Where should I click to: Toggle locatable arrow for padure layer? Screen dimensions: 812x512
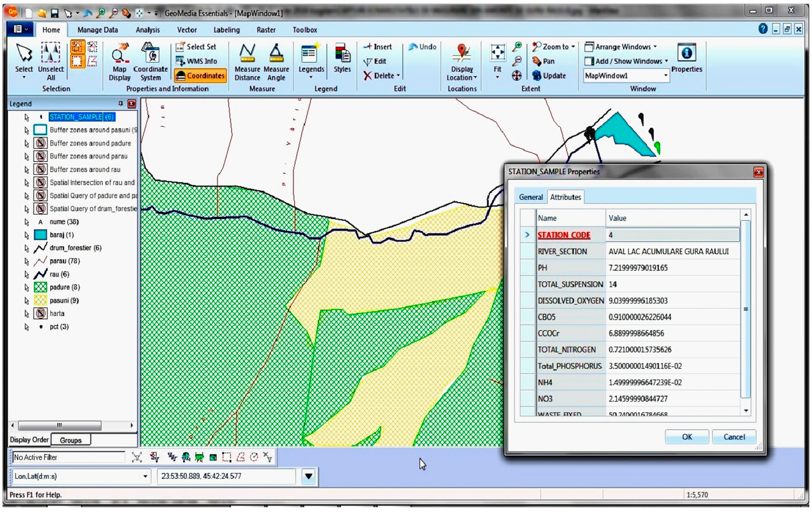tap(27, 287)
